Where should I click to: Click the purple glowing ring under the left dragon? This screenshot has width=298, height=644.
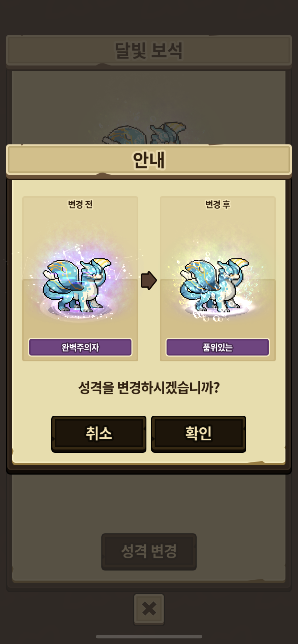[76, 311]
